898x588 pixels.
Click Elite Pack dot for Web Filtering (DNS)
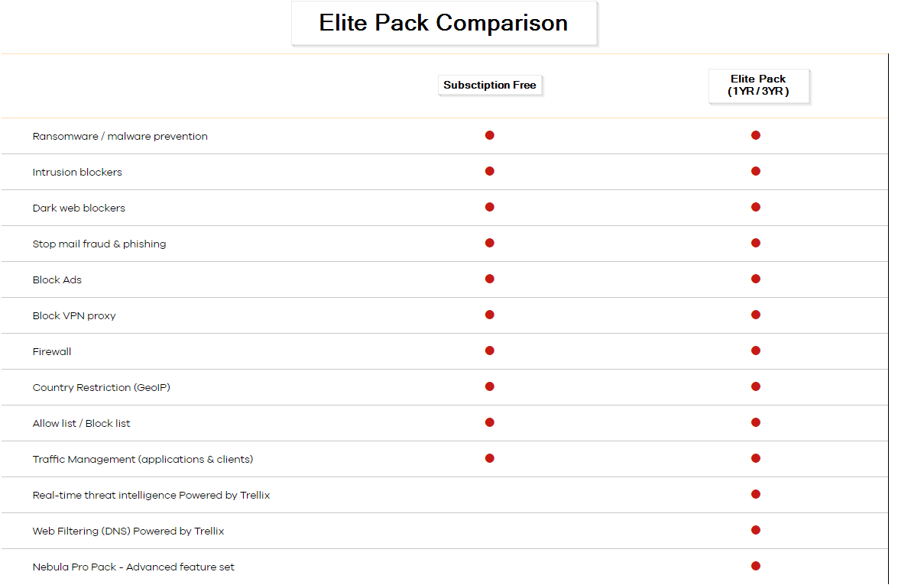point(756,530)
